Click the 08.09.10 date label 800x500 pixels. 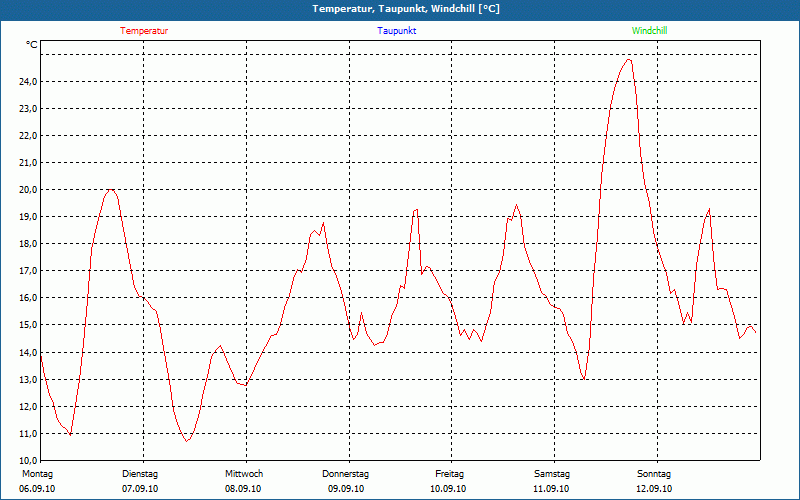[243, 489]
